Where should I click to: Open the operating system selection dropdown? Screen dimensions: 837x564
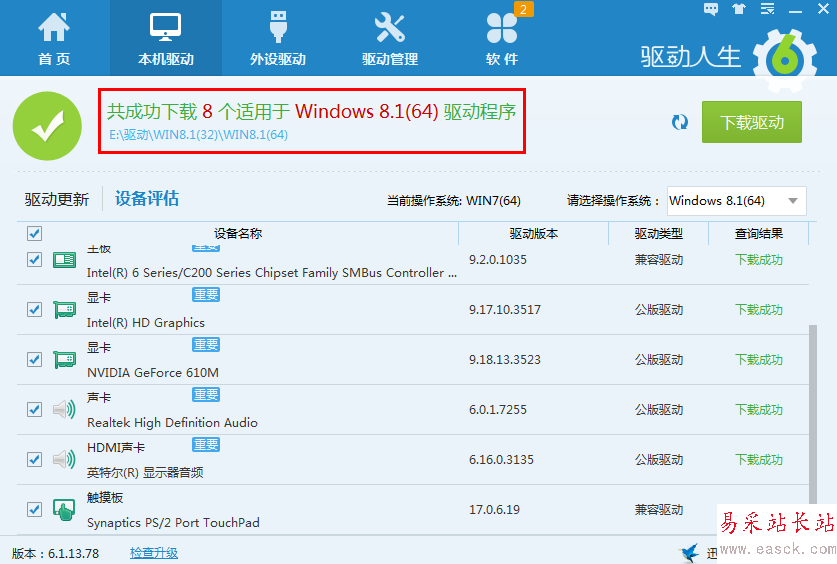pyautogui.click(x=737, y=201)
